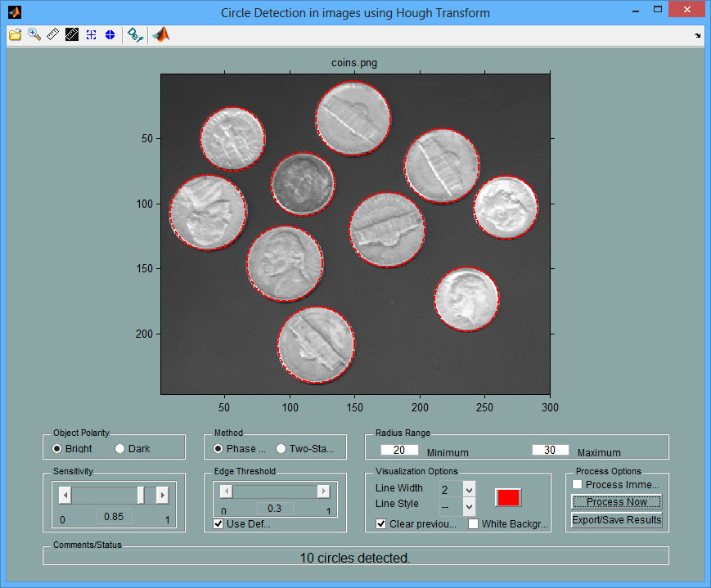Viewport: 711px width, 588px height.
Task: Open the Line Width dropdown
Action: tap(469, 489)
